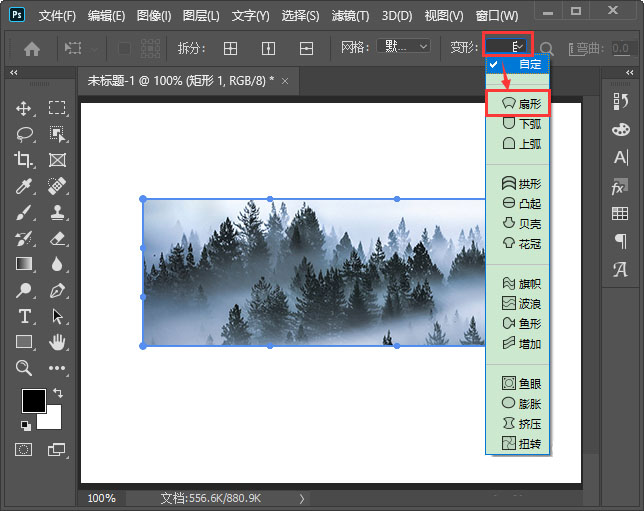Select the Eyedropper tool
Viewport: 644px width, 511px height.
tap(23, 186)
